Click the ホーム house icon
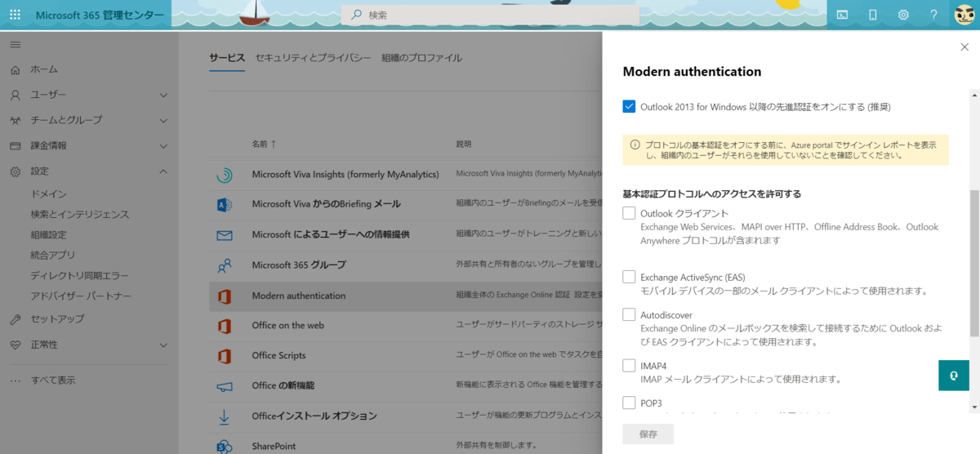Image resolution: width=980 pixels, height=454 pixels. click(x=16, y=69)
